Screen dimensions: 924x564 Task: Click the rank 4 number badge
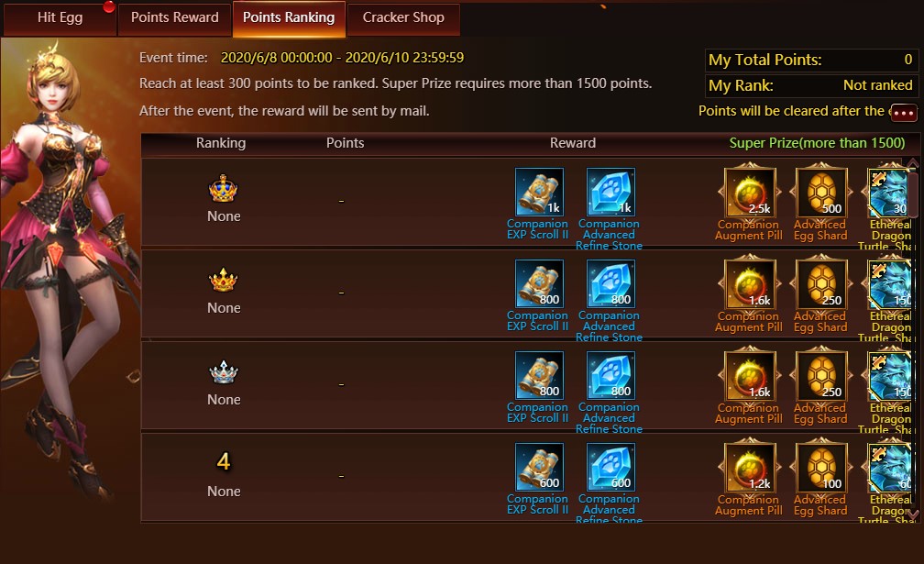[x=224, y=461]
